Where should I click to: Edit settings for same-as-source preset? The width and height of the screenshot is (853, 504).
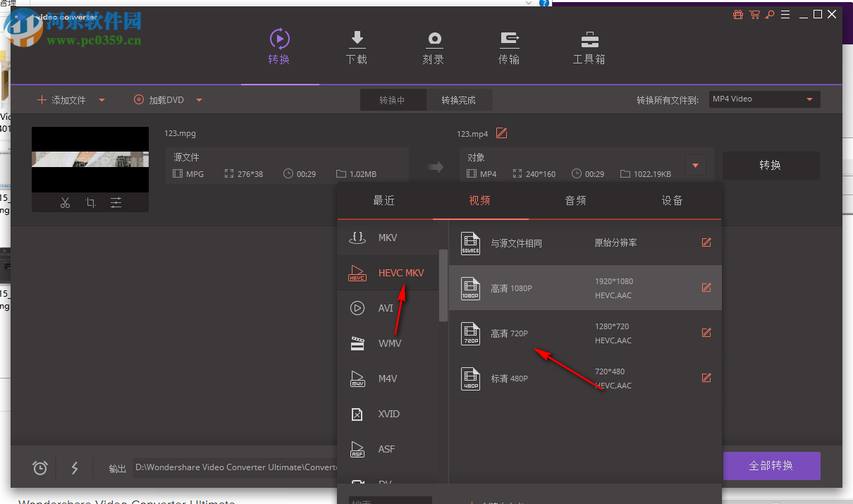point(706,242)
